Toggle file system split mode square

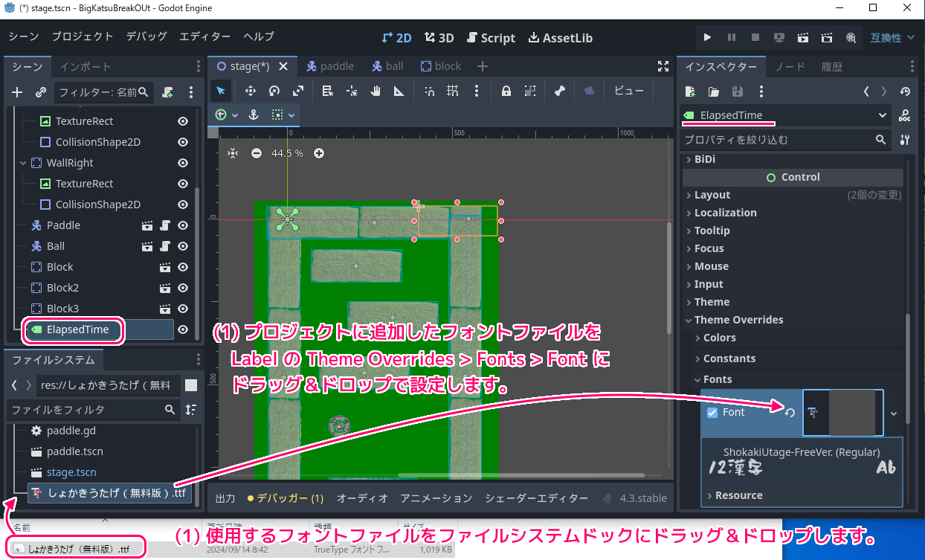coord(191,385)
